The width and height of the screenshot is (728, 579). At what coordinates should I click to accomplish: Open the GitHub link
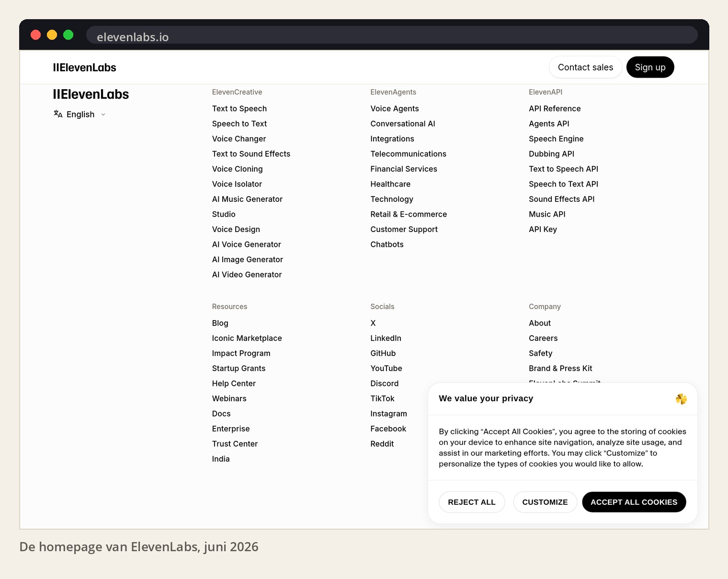tap(383, 354)
